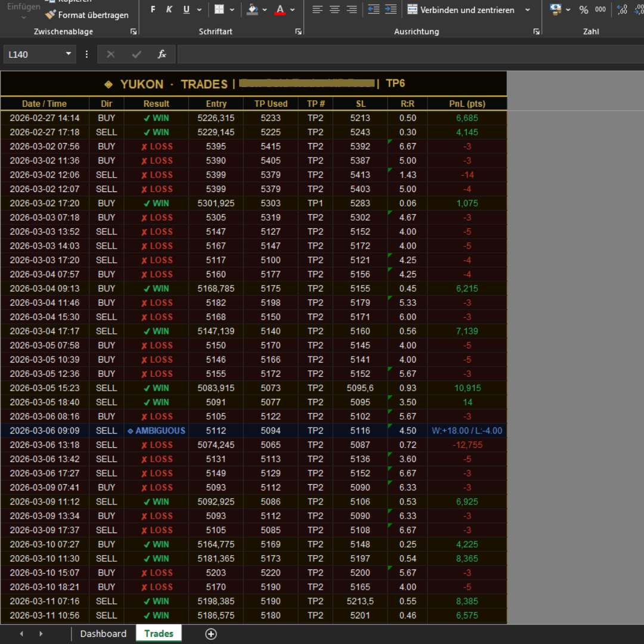Click inside the formula bar field
This screenshot has height=644, width=644.
tap(411, 54)
